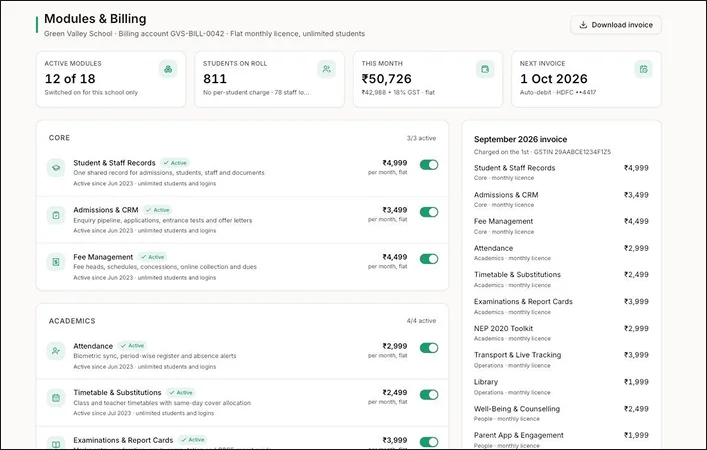This screenshot has height=450, width=707.
Task: Click the Attendance module icon
Action: pyautogui.click(x=56, y=351)
